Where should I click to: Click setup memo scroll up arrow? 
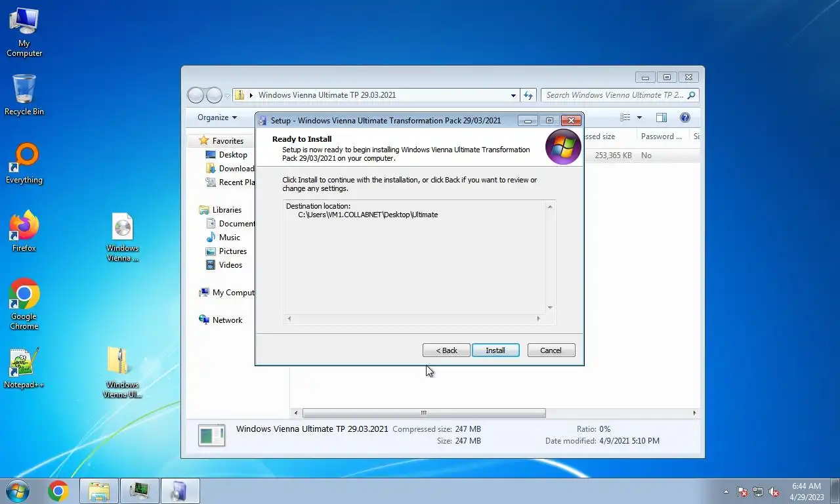click(x=550, y=207)
